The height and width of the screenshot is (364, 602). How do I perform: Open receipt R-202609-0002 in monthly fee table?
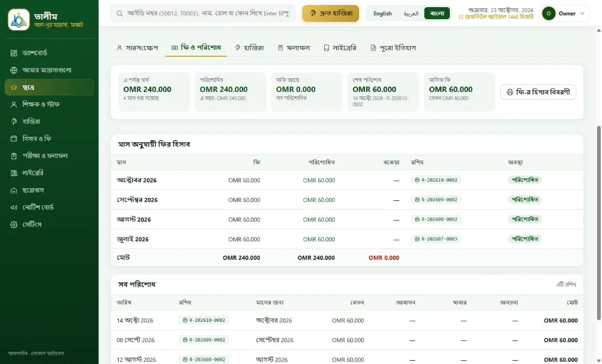(436, 200)
